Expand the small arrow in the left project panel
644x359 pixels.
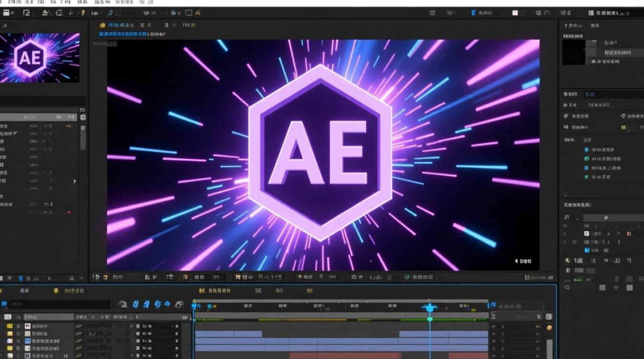point(74,181)
